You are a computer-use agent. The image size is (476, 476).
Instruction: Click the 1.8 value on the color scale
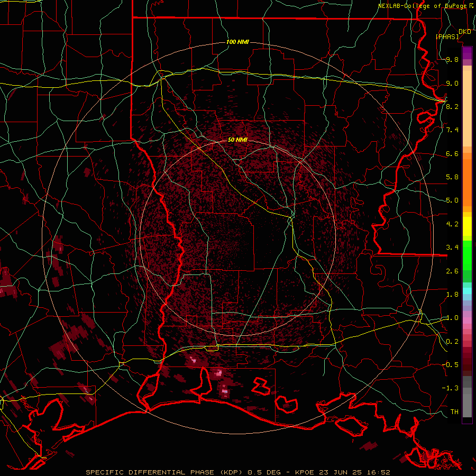pos(452,295)
